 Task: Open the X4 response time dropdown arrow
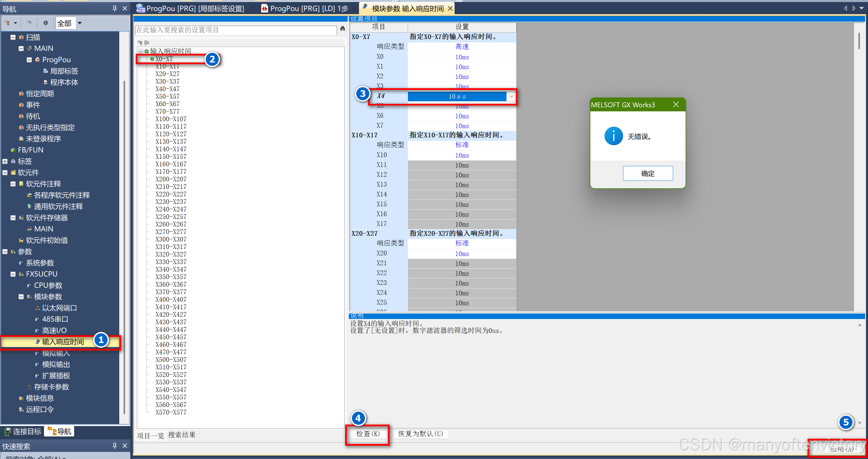click(x=511, y=97)
